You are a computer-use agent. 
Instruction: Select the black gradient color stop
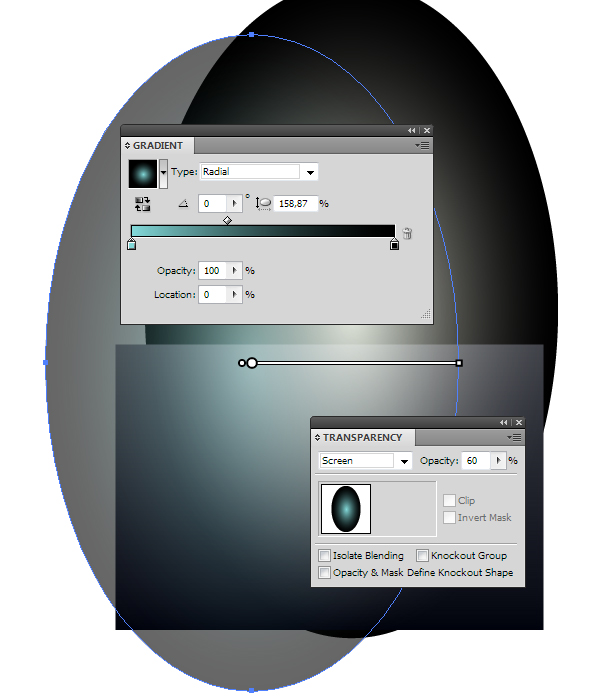coord(394,244)
